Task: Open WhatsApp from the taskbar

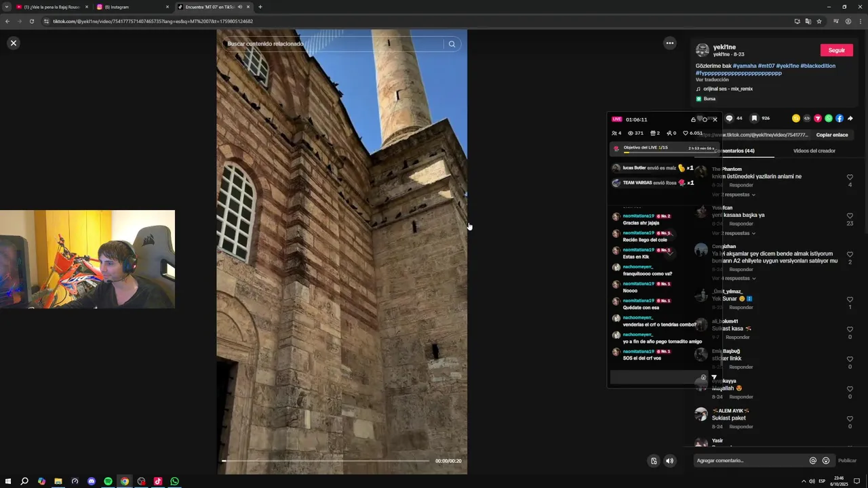Action: pos(174,481)
